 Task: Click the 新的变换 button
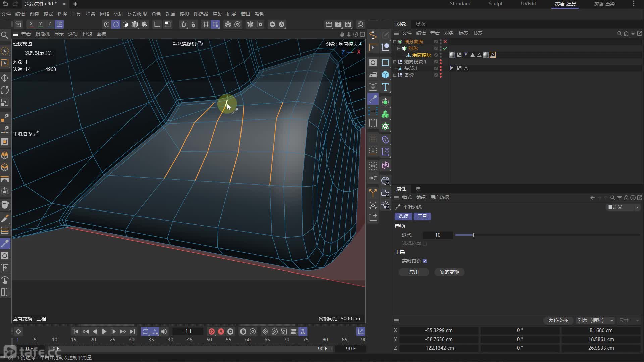(449, 272)
